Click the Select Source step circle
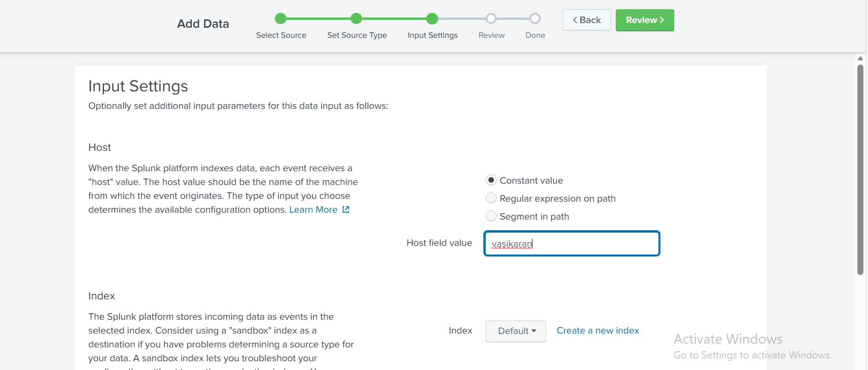 [x=280, y=18]
